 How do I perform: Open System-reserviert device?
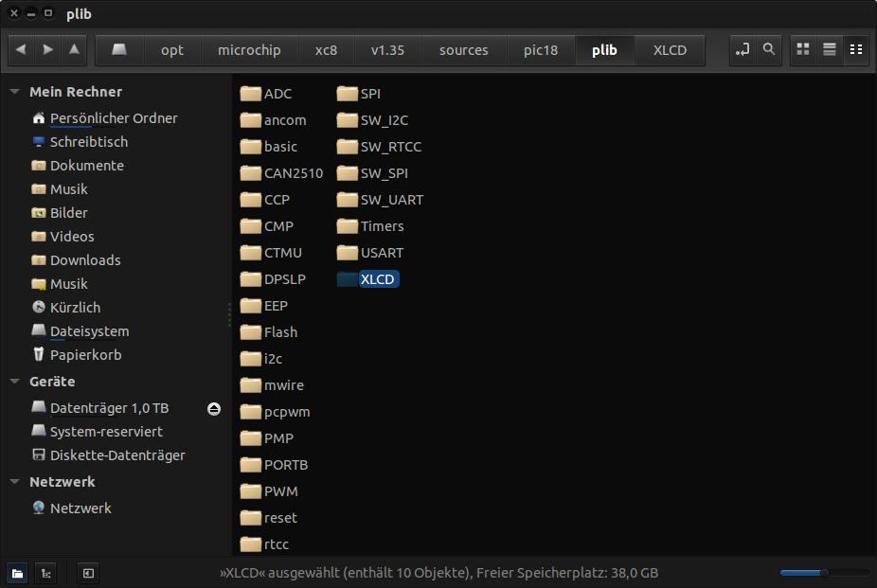tap(106, 432)
